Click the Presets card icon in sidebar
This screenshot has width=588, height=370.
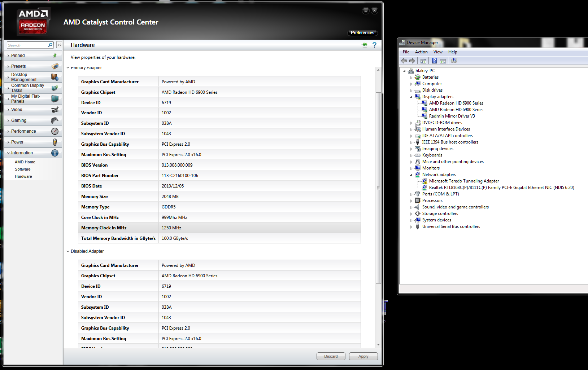(x=55, y=66)
